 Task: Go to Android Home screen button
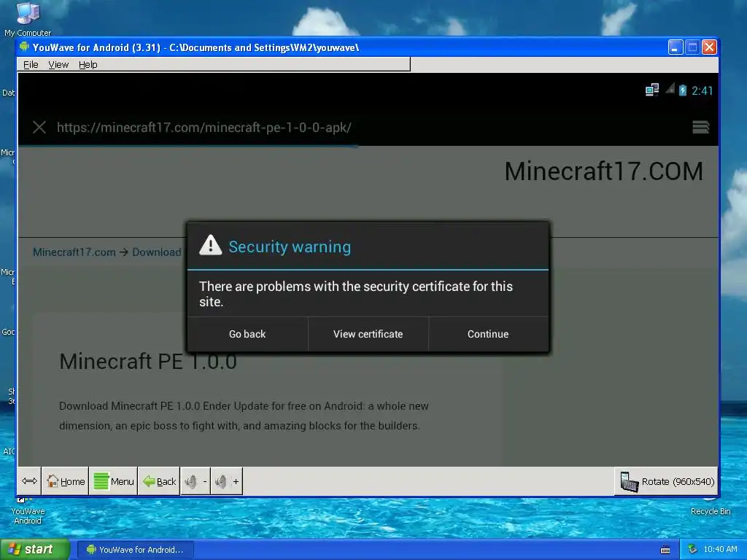click(x=66, y=481)
